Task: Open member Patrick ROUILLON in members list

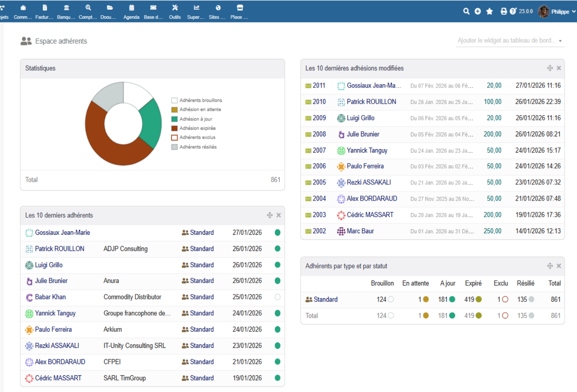Action: click(59, 249)
